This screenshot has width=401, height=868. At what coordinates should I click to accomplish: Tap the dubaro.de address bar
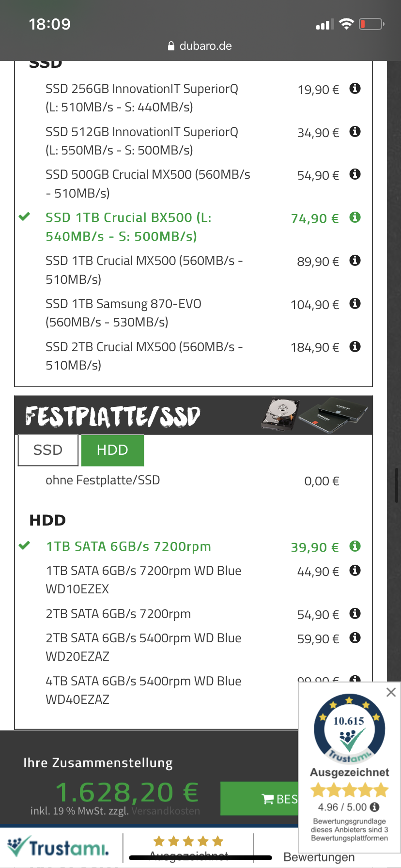tap(200, 46)
